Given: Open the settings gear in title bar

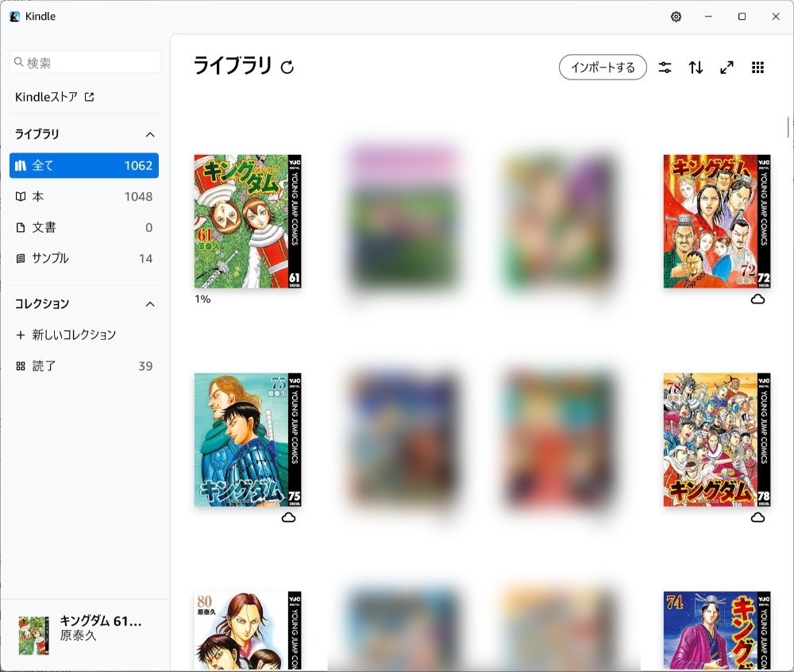Looking at the screenshot, I should (x=676, y=17).
